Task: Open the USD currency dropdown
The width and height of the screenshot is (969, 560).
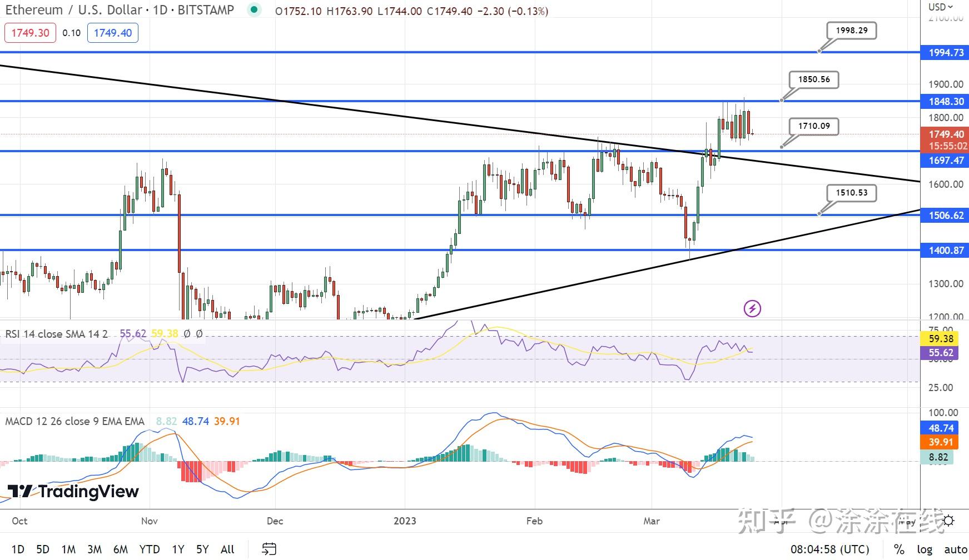Action: tap(941, 7)
